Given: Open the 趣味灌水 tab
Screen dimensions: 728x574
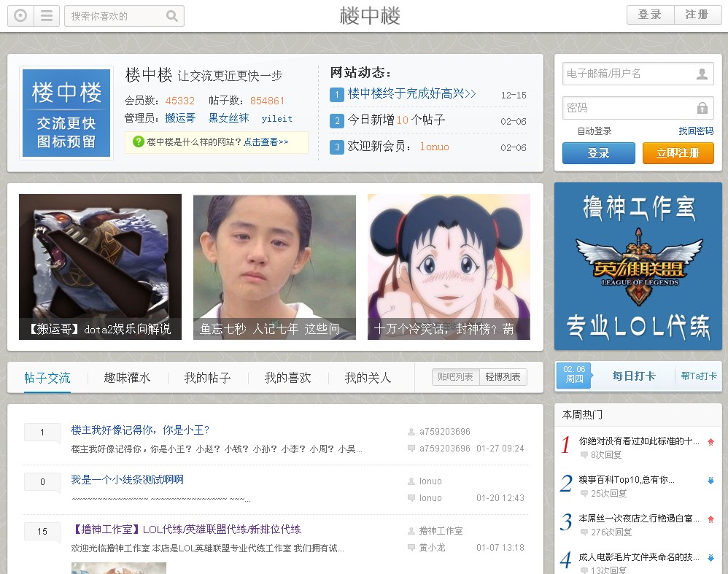Looking at the screenshot, I should (x=127, y=378).
